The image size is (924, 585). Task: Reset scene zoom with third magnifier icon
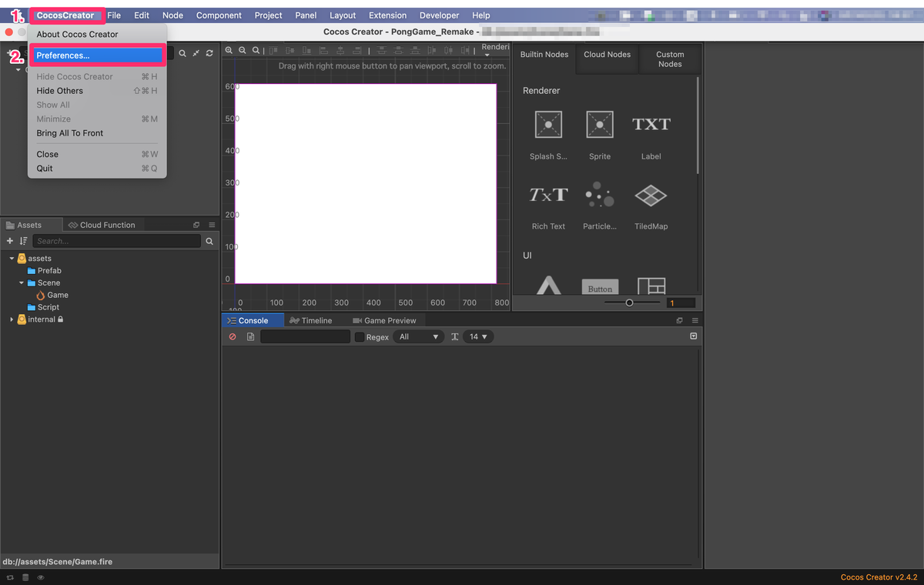click(256, 50)
